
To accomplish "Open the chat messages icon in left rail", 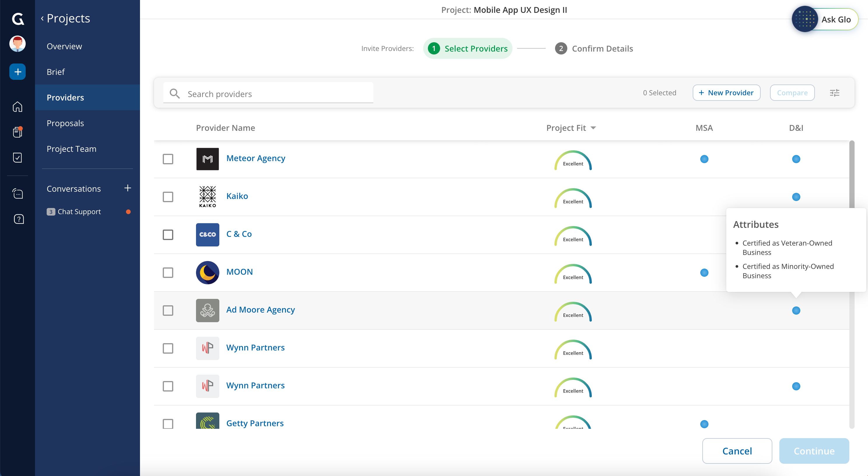I will [x=17, y=193].
